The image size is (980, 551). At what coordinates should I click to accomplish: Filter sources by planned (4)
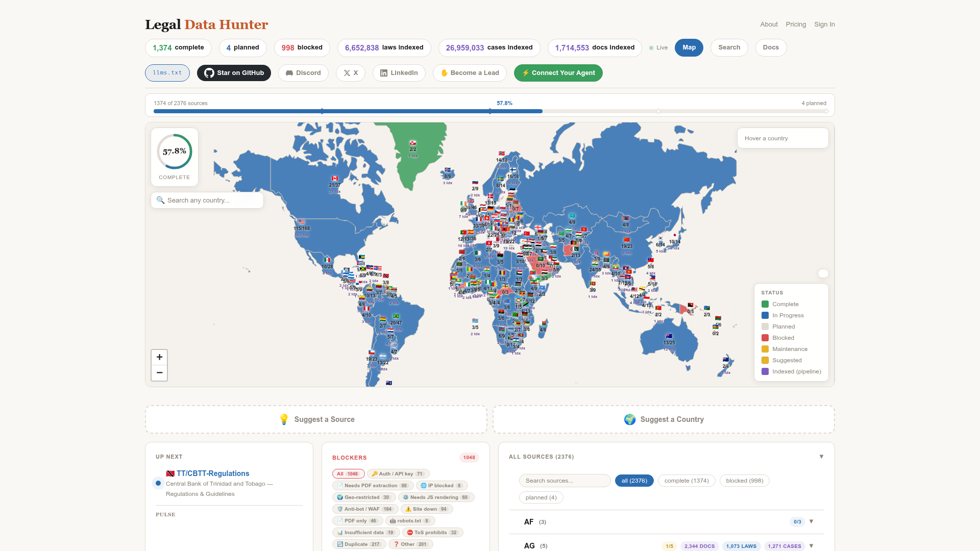tap(541, 497)
